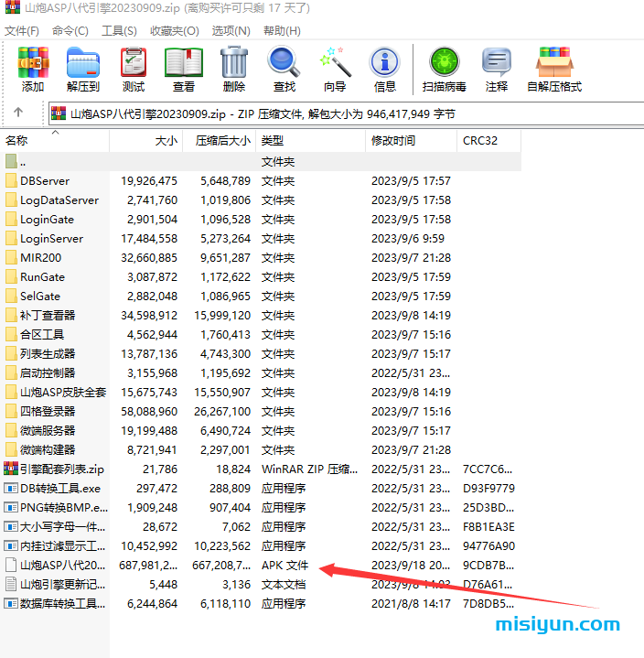Click the 解压到 (Extract to) toolbar icon
This screenshot has height=658, width=644.
click(83, 62)
